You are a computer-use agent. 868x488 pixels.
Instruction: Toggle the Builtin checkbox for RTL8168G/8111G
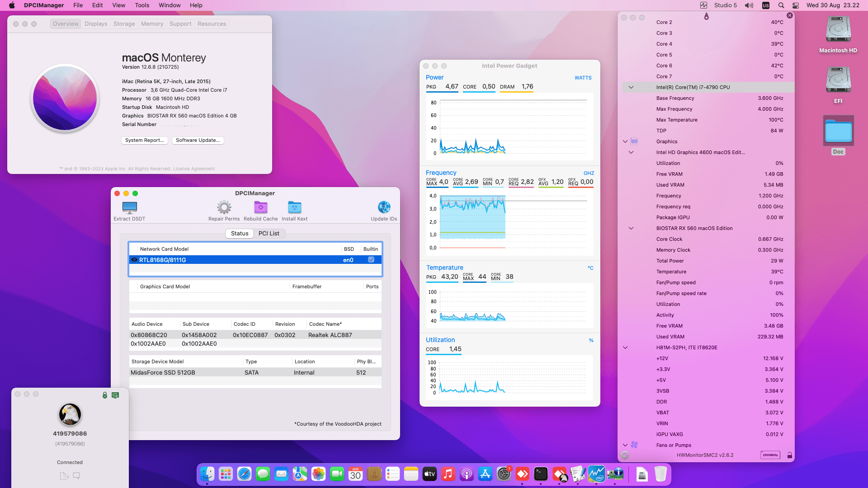[371, 260]
